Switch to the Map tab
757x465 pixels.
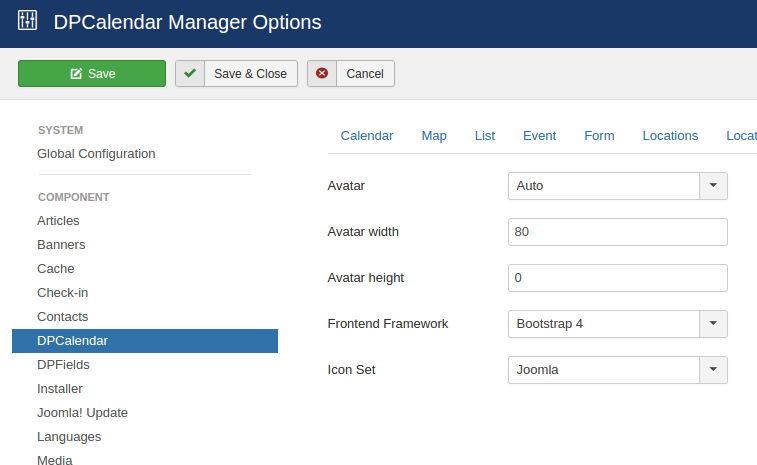click(434, 136)
